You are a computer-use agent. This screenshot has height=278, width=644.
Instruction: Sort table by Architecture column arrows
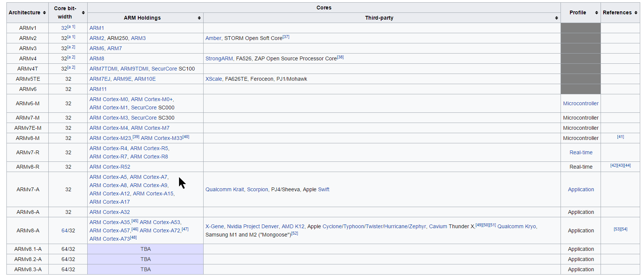point(45,13)
